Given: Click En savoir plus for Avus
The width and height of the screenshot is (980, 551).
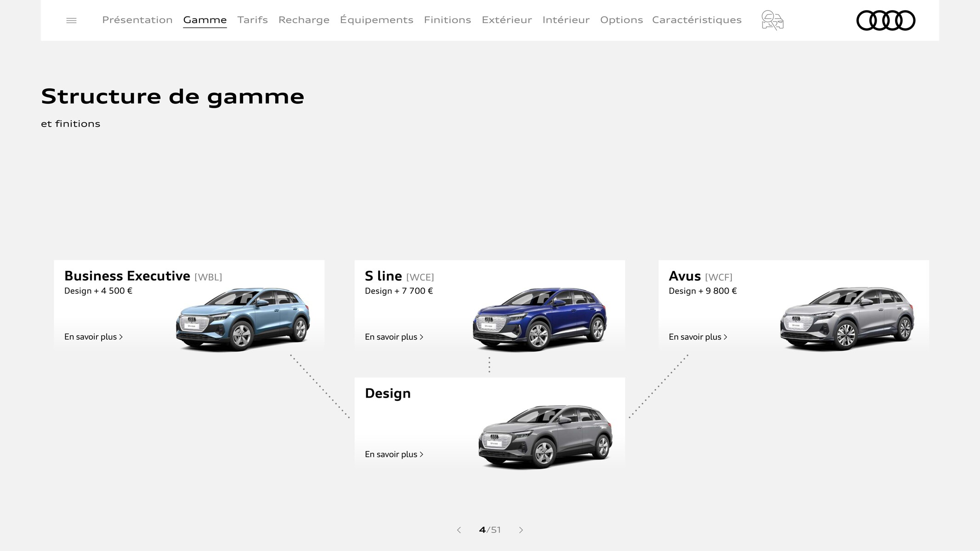Looking at the screenshot, I should [x=698, y=337].
